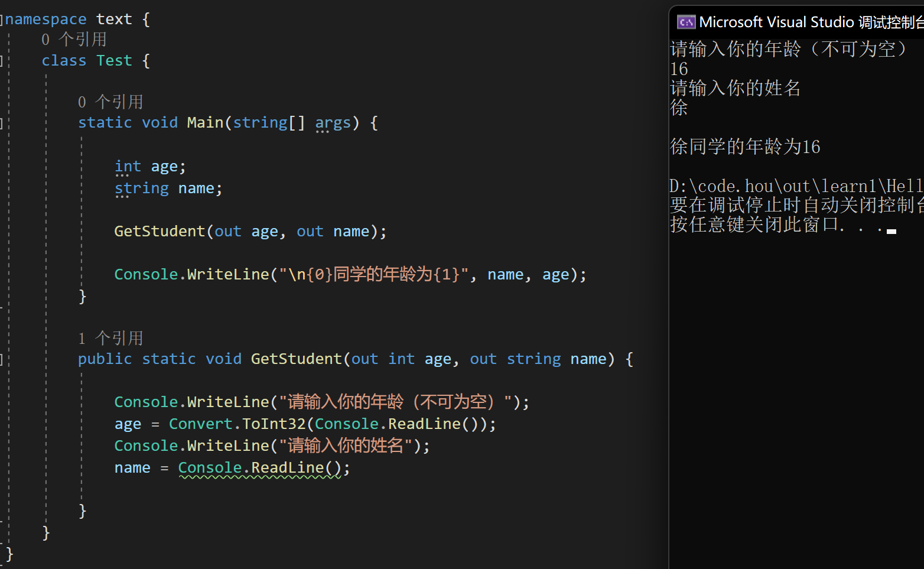Click the Microsoft Visual Studio console title
The width and height of the screenshot is (924, 569).
(x=811, y=22)
